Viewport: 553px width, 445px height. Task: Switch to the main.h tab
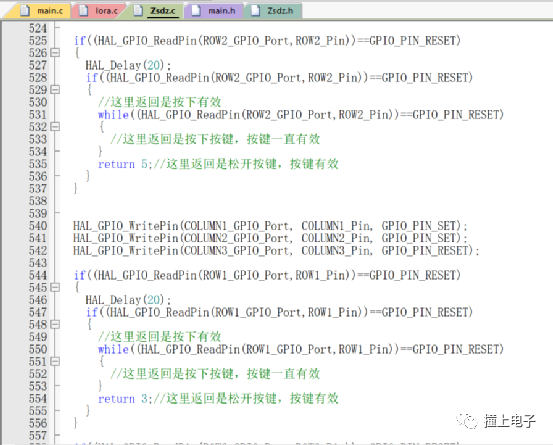point(214,11)
